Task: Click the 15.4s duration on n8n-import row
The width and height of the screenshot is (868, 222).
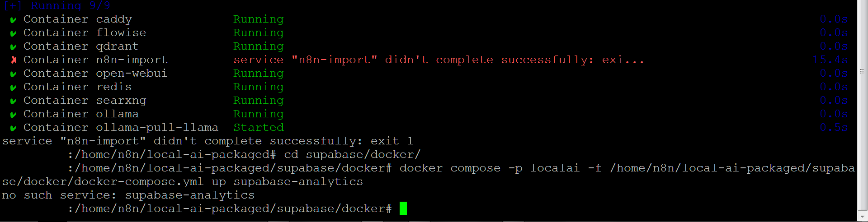Action: click(830, 60)
